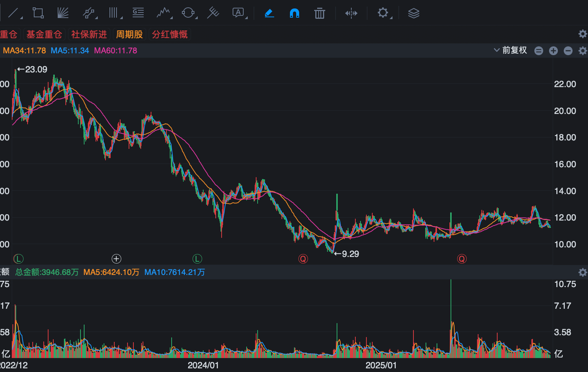Select the text annotation (A) tool
This screenshot has width=588, height=372.
pos(238,13)
